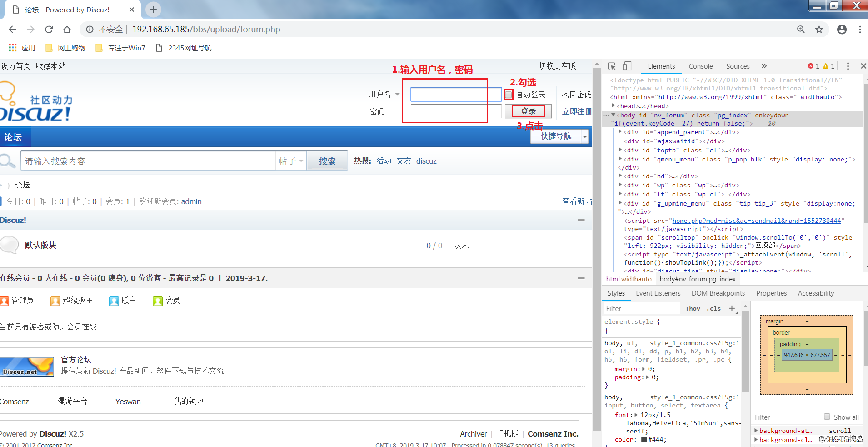868x447 pixels.
Task: Switch to Sources tab
Action: point(738,66)
